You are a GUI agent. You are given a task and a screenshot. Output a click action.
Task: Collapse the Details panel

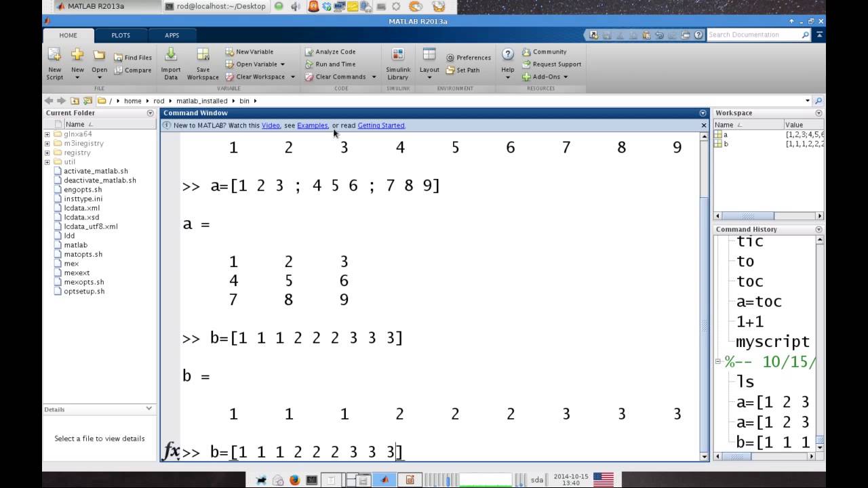149,409
